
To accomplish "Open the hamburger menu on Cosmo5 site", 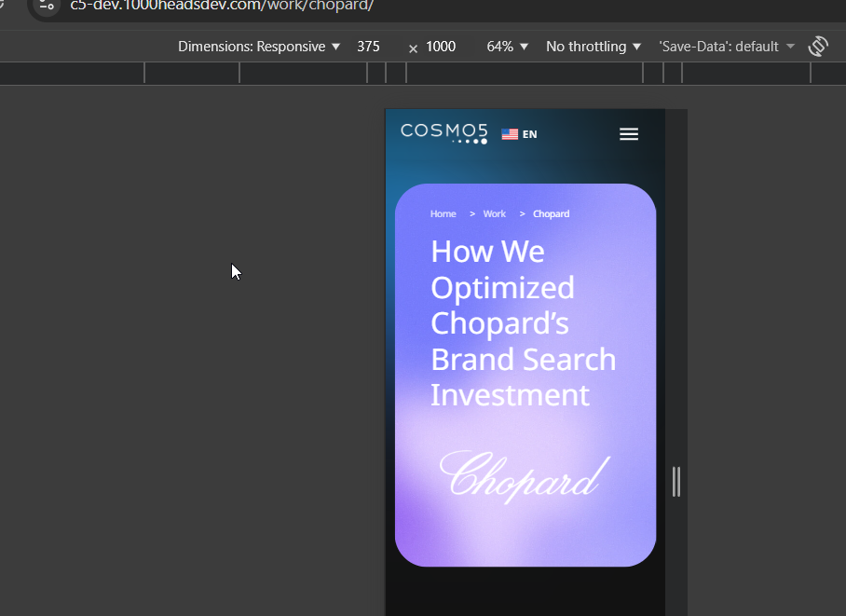I will (x=629, y=134).
